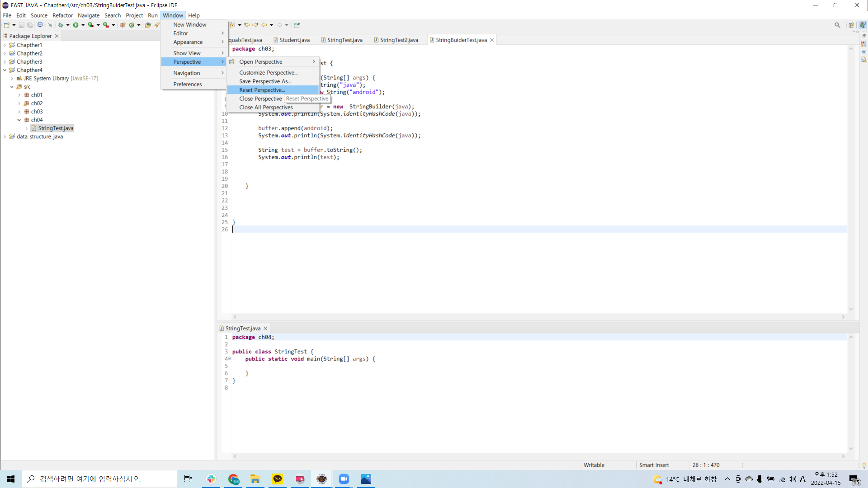Click the Debug bug icon
Viewport: 868px width, 488px height.
pyautogui.click(x=61, y=25)
